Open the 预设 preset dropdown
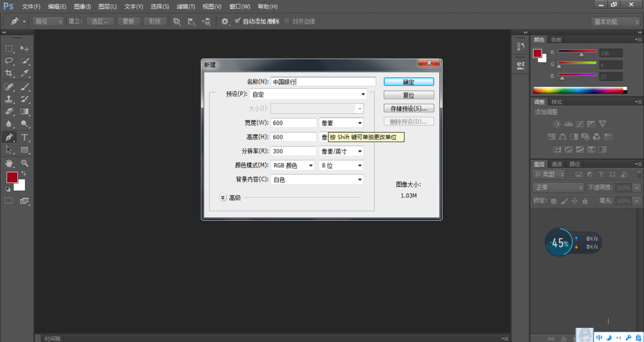 click(x=308, y=95)
